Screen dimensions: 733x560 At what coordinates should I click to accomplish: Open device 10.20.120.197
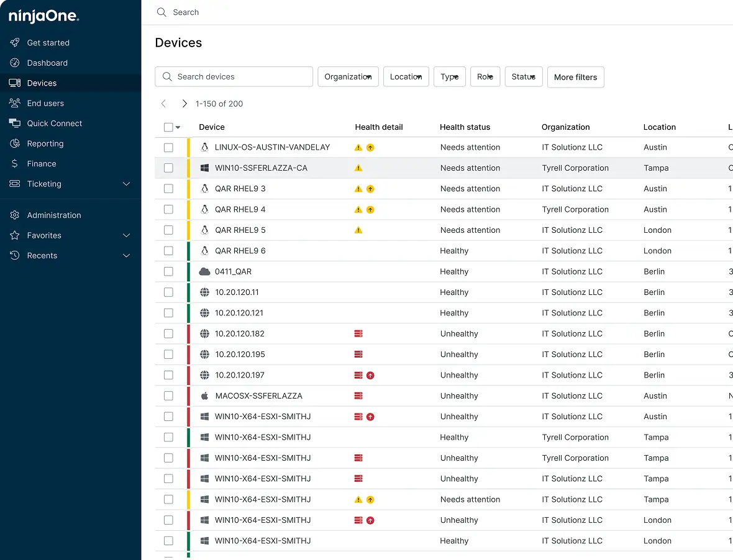pyautogui.click(x=239, y=375)
